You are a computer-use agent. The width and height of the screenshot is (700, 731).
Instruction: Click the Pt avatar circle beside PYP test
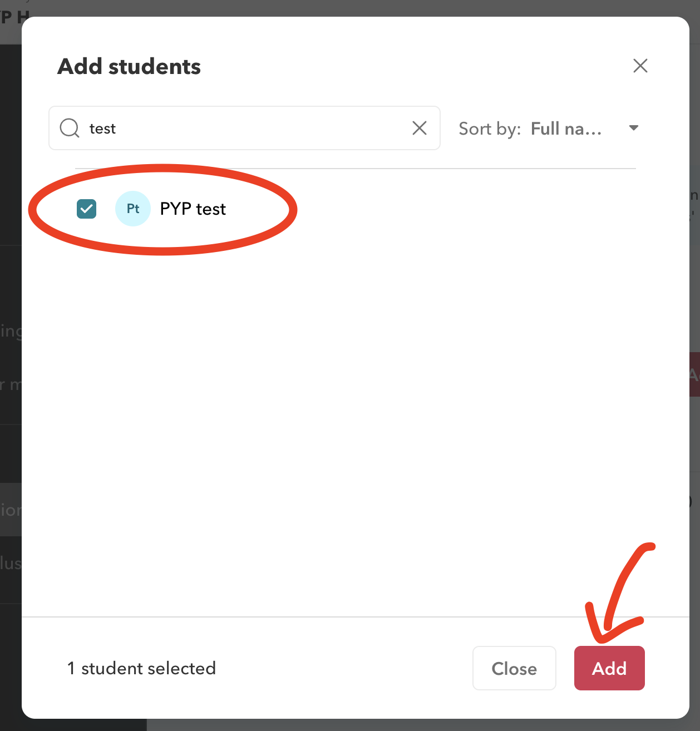coord(133,209)
